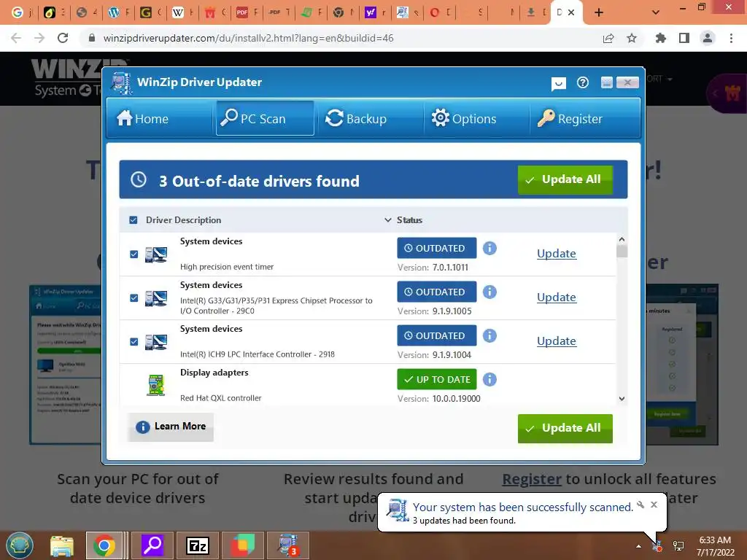The height and width of the screenshot is (560, 747).
Task: Click Update link for Express Chipset Processor driver
Action: [557, 297]
